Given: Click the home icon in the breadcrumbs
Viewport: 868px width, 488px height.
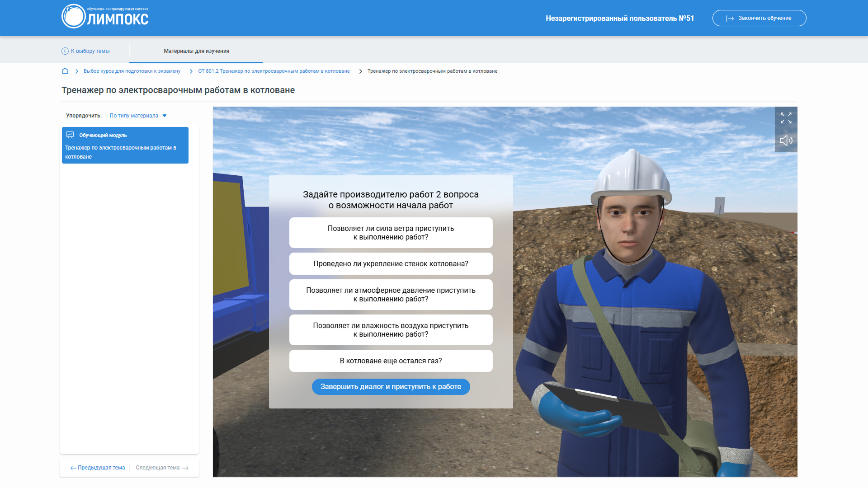Looking at the screenshot, I should (66, 71).
